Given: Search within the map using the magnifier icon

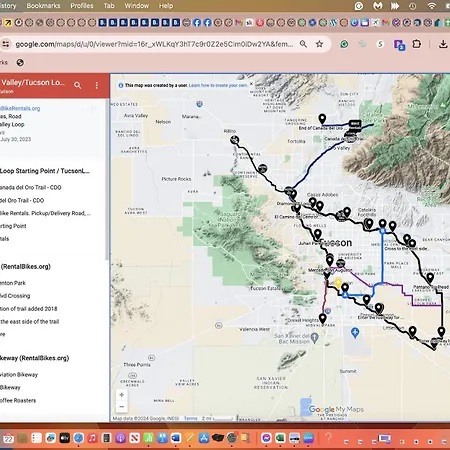Looking at the screenshot, I should click(x=78, y=85).
